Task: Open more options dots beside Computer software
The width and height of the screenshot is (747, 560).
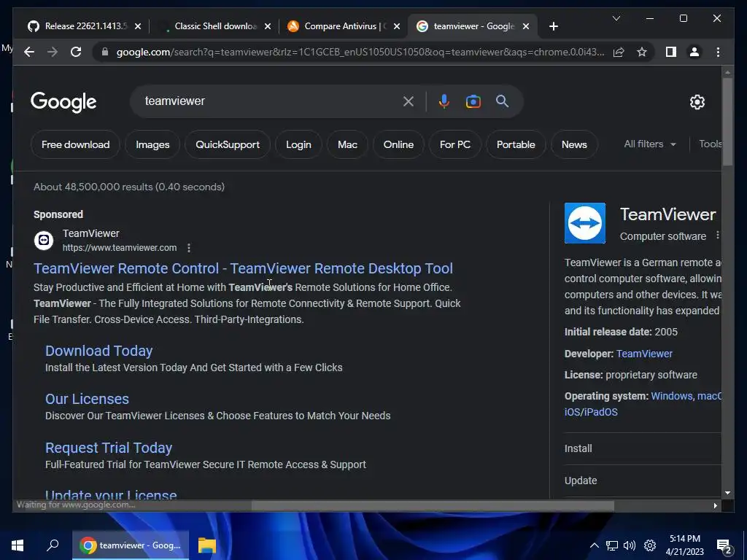Action: coord(717,236)
